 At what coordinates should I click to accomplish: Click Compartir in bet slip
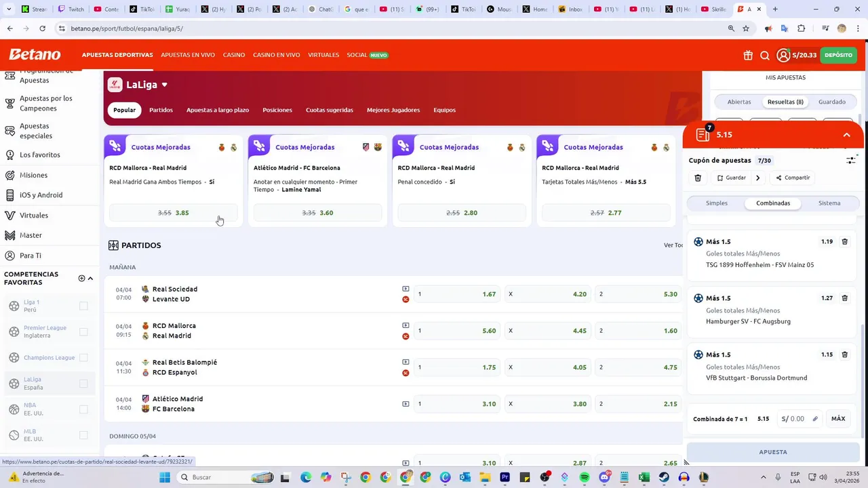[x=792, y=178]
